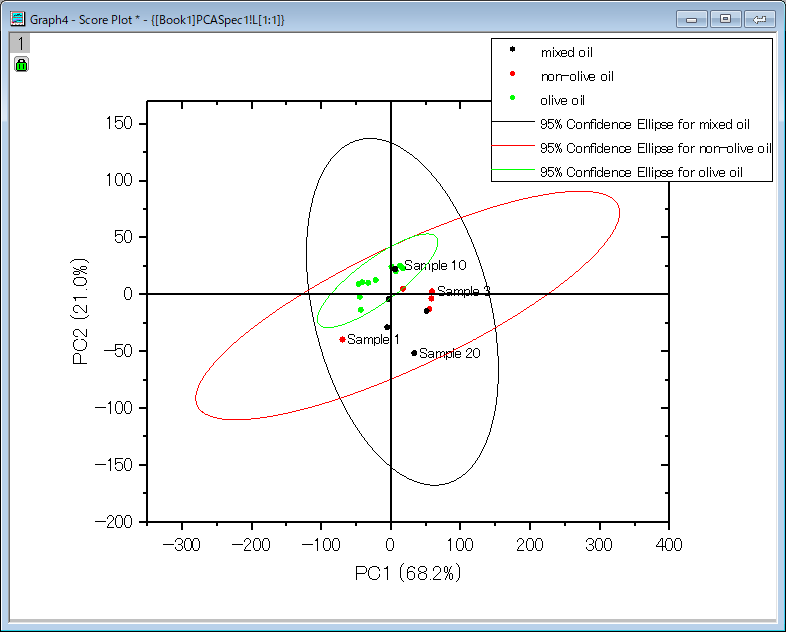Click the 'Sample 10' data label
The image size is (786, 632).
tap(435, 265)
